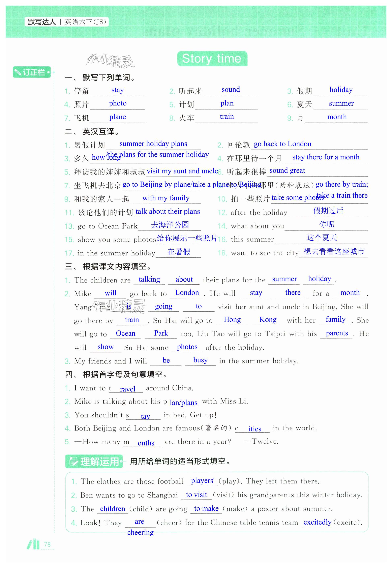The height and width of the screenshot is (568, 392).
Task: Click the green books icon near page 78
Action: [33, 544]
